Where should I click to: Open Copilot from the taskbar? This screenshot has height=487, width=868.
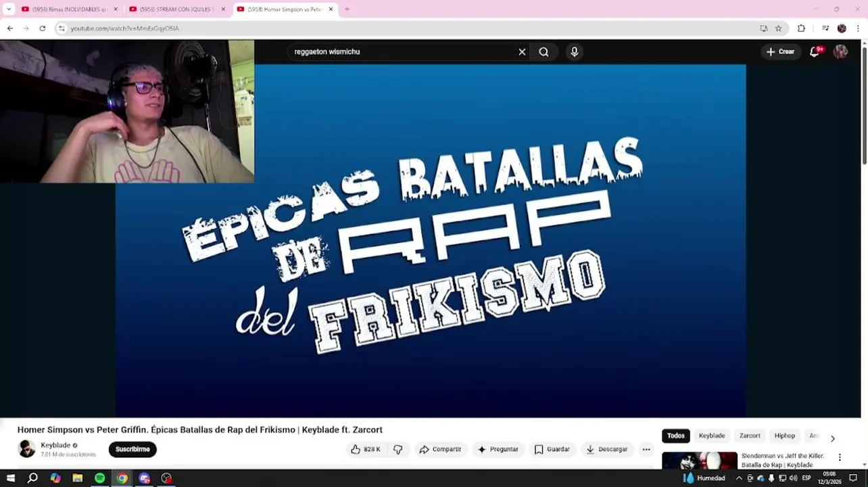pos(55,478)
